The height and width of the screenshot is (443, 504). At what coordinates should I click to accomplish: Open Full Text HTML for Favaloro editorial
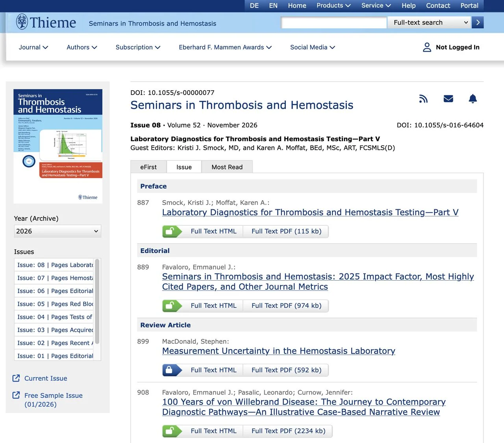click(213, 306)
